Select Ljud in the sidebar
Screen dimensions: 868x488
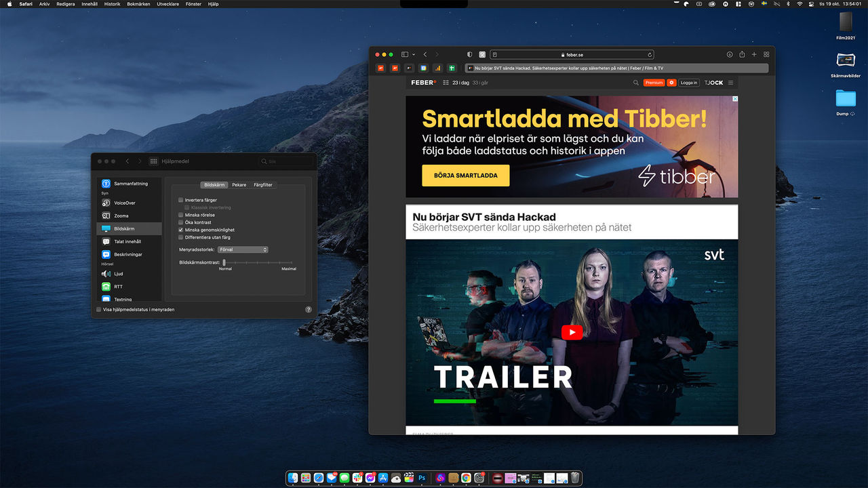click(x=129, y=274)
